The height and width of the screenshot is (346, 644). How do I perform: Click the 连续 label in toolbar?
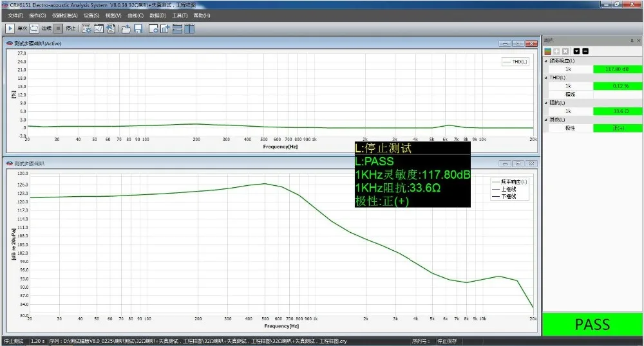coord(46,28)
